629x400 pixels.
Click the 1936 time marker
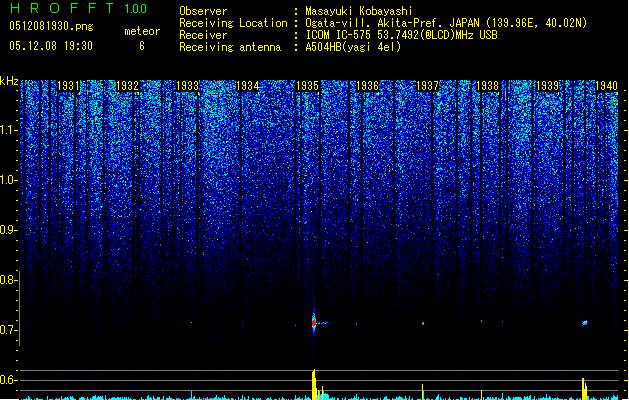coord(368,86)
